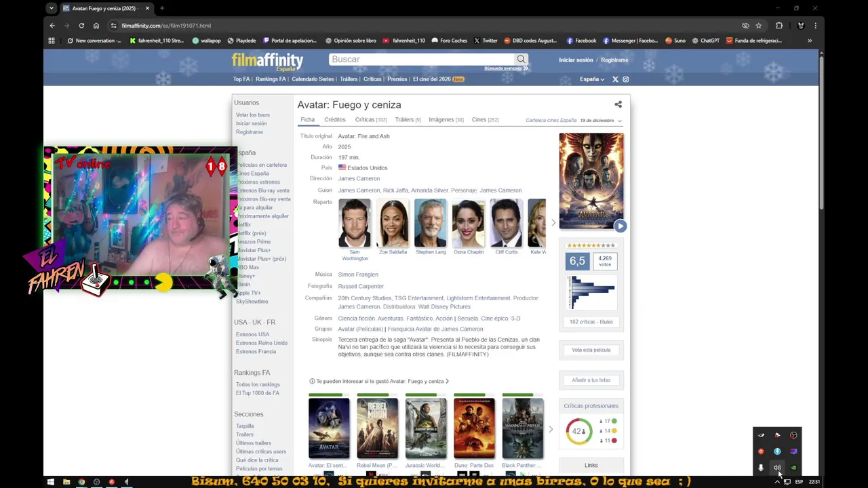Click the professional critics 42 donut chart
This screenshot has width=868, height=488.
579,431
